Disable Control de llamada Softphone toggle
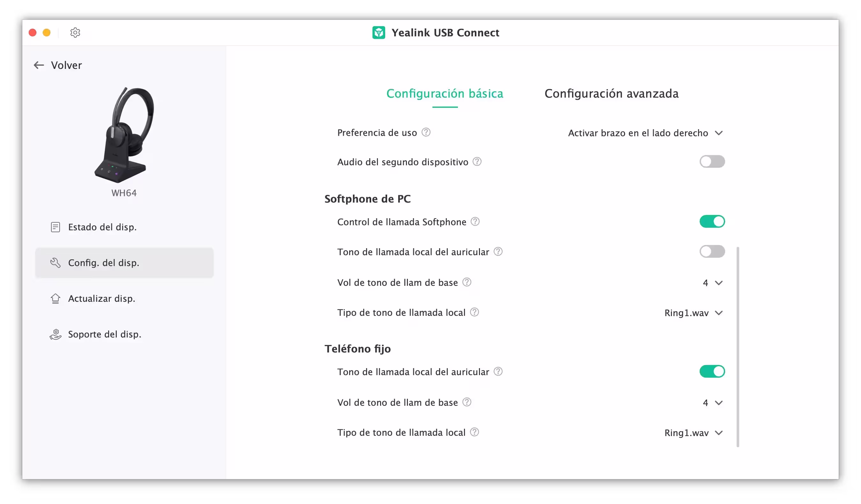Viewport: 861px width, 504px height. click(712, 222)
